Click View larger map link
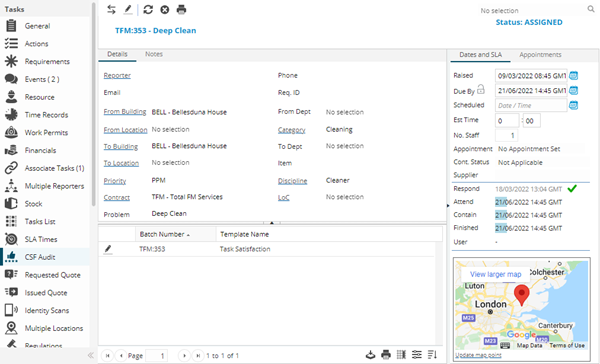The height and width of the screenshot is (364, 600). tap(496, 274)
